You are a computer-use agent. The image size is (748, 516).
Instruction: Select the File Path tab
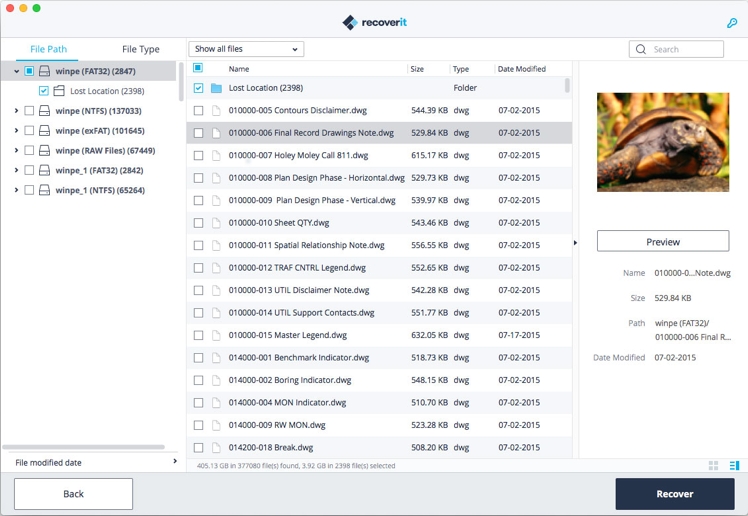point(48,49)
